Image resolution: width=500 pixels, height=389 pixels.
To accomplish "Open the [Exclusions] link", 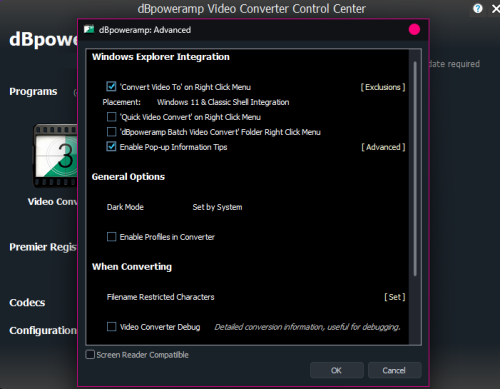I will point(383,87).
